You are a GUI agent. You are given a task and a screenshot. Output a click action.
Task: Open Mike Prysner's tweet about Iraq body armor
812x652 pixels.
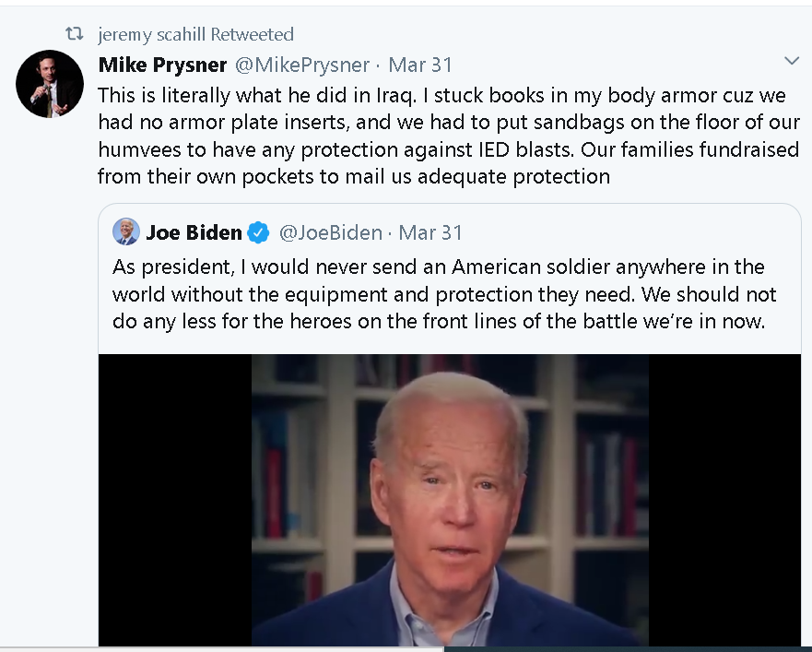point(449,136)
